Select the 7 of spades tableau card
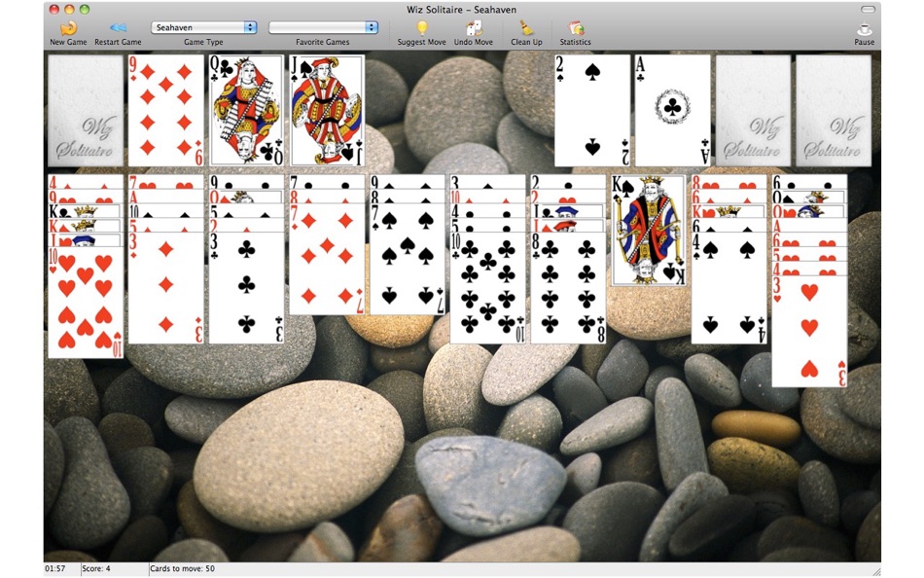This screenshot has height=578, width=924. click(408, 260)
